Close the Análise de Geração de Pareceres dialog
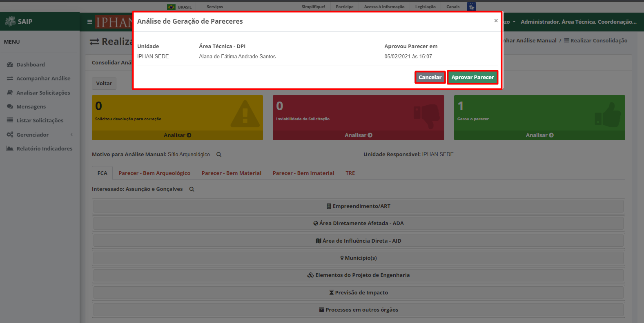This screenshot has width=644, height=323. (x=496, y=21)
